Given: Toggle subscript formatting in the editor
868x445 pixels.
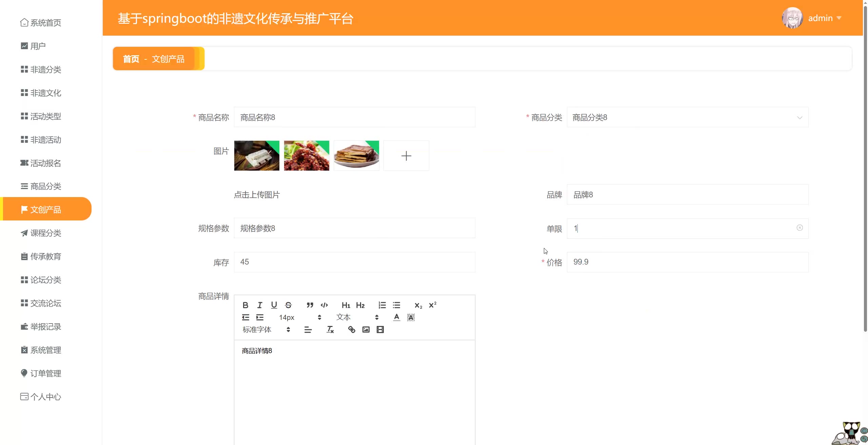Looking at the screenshot, I should [x=418, y=305].
